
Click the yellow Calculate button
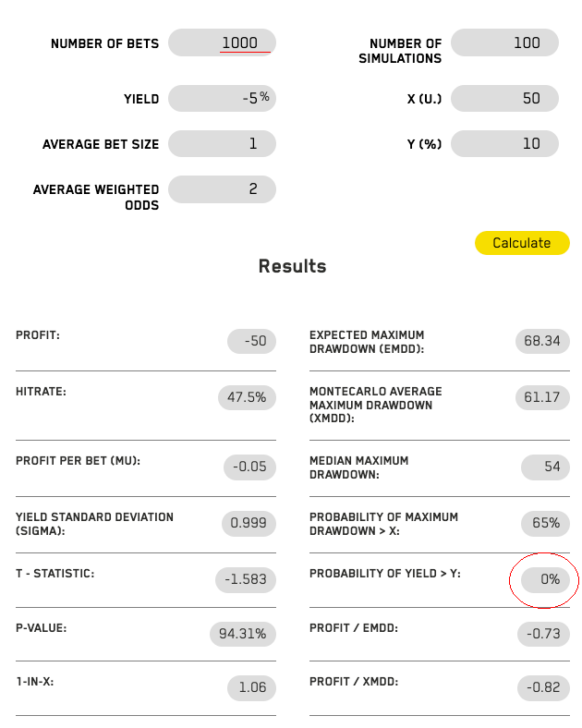coord(521,243)
